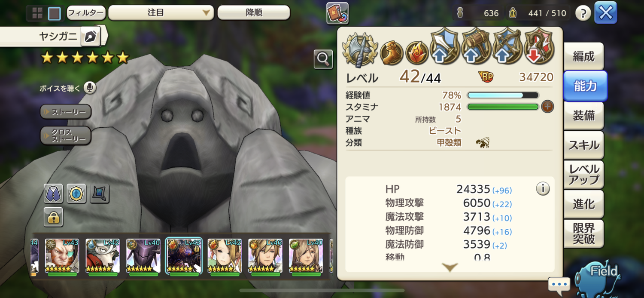Open the chat speech bubble icon
Viewport: 644px width, 298px height.
559,285
